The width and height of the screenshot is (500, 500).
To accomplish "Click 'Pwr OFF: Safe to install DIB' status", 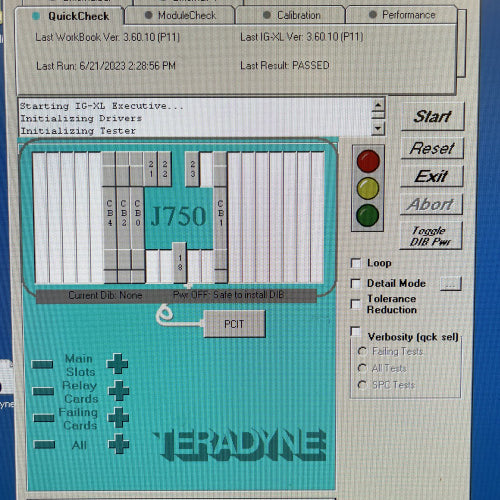I will point(229,295).
